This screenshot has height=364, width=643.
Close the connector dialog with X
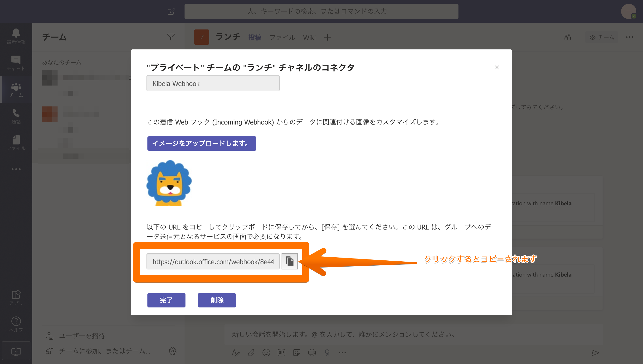(497, 67)
